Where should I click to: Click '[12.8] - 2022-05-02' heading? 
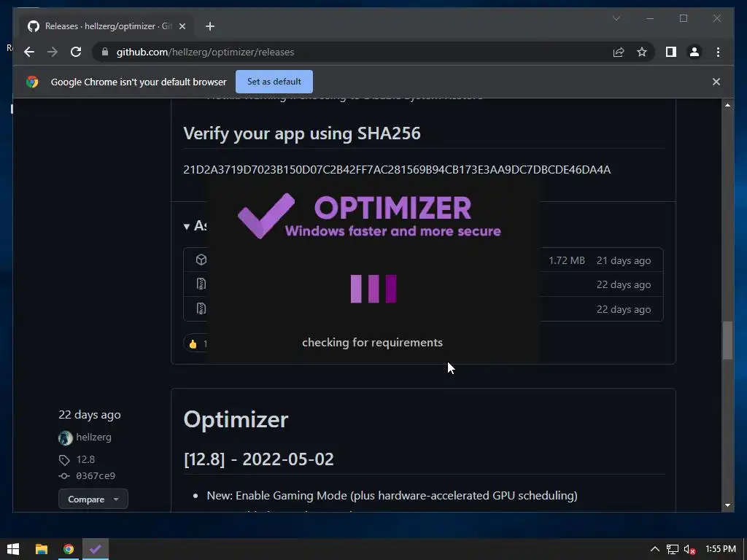click(259, 459)
